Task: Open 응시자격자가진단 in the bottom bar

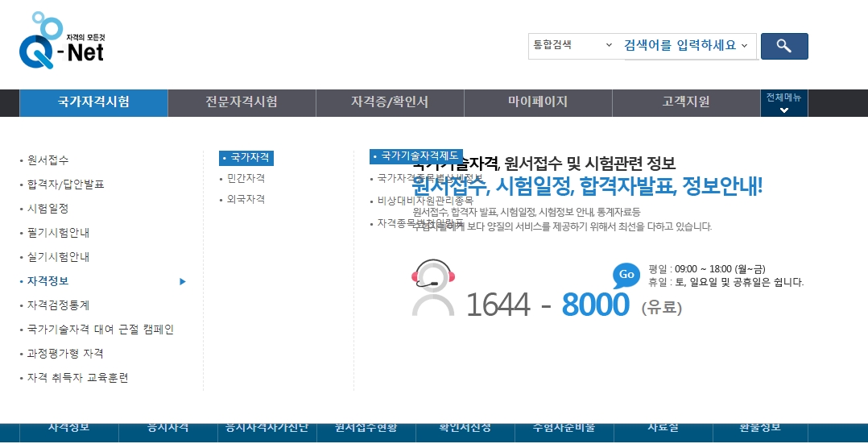Action: pos(267,428)
